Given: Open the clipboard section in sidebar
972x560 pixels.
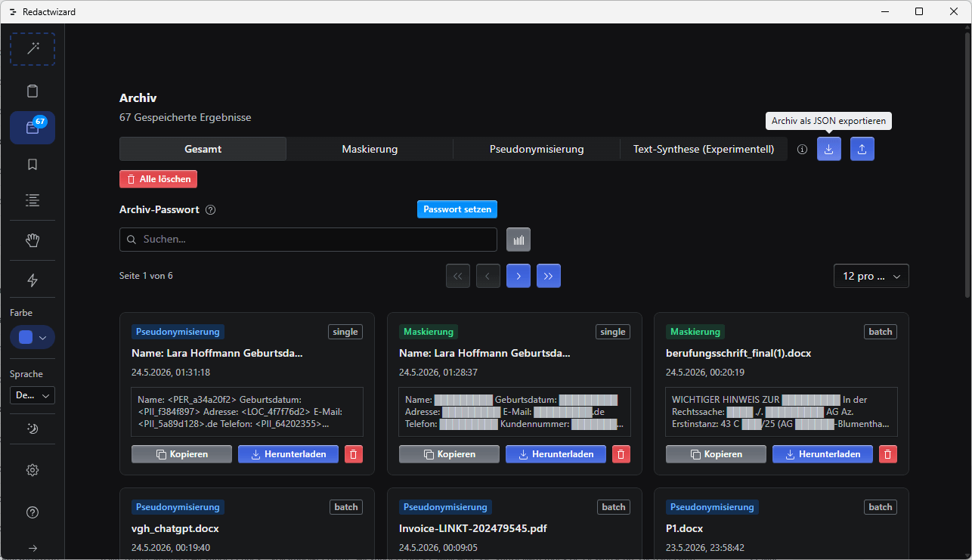Looking at the screenshot, I should pyautogui.click(x=33, y=91).
